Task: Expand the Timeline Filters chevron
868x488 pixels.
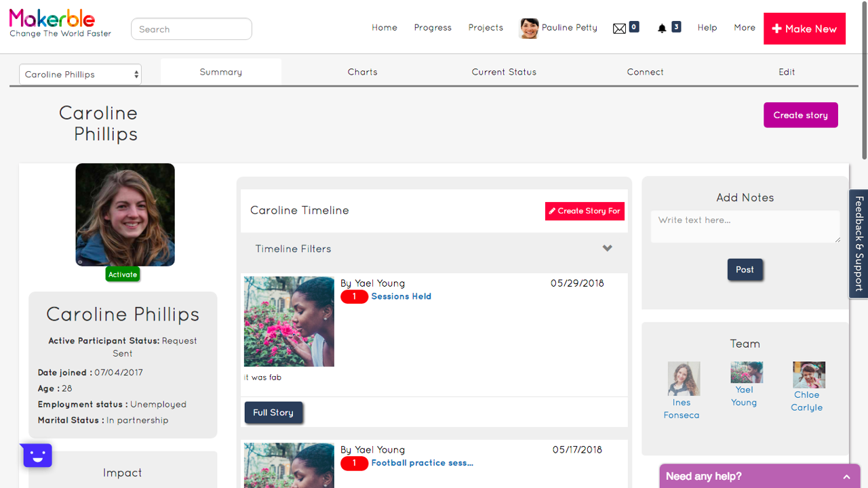Action: click(x=608, y=249)
